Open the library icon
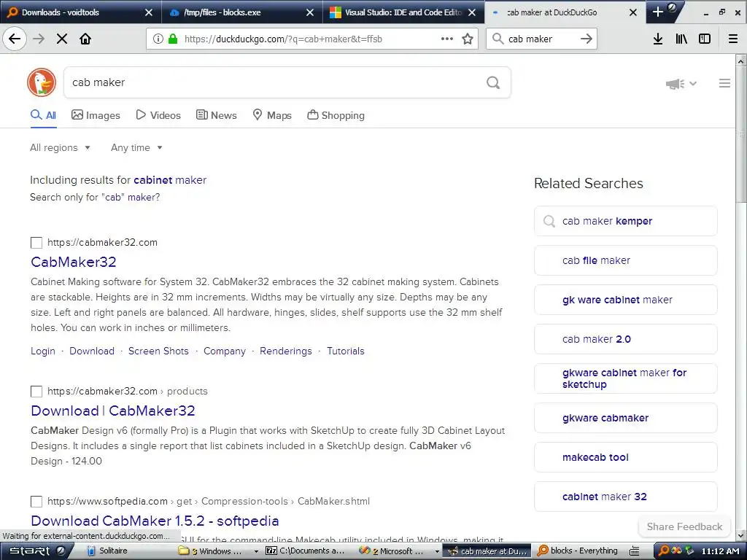This screenshot has width=747, height=560. [x=681, y=39]
